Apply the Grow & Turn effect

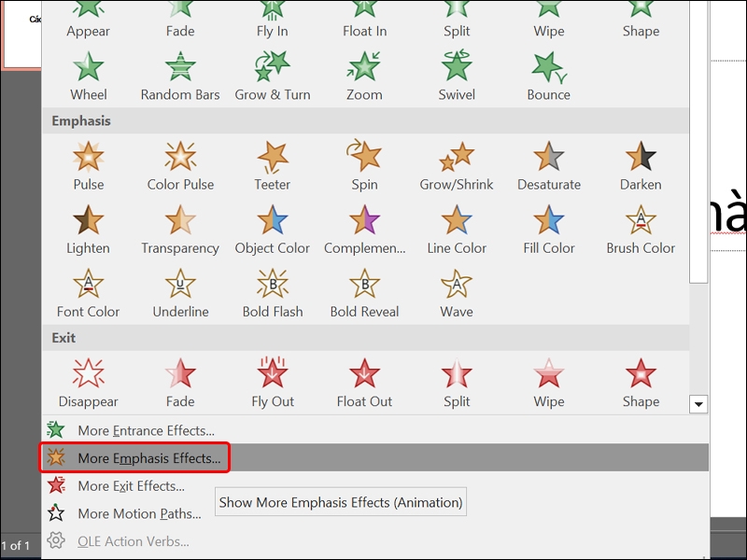coord(272,77)
